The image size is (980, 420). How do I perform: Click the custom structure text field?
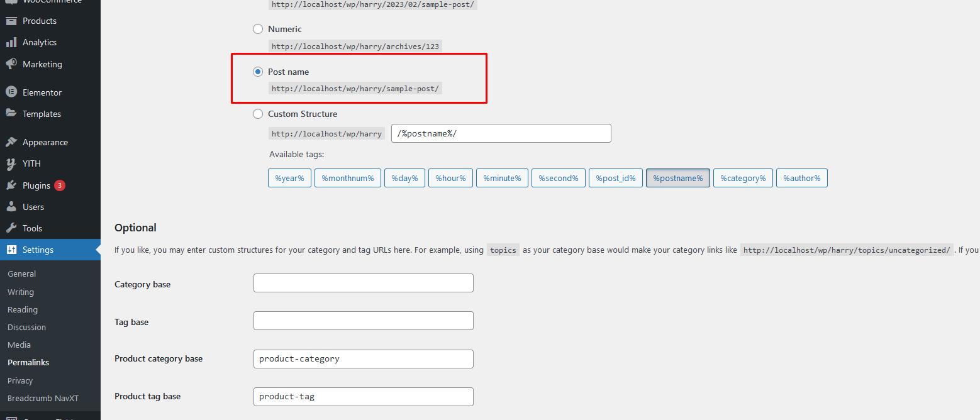click(x=501, y=133)
